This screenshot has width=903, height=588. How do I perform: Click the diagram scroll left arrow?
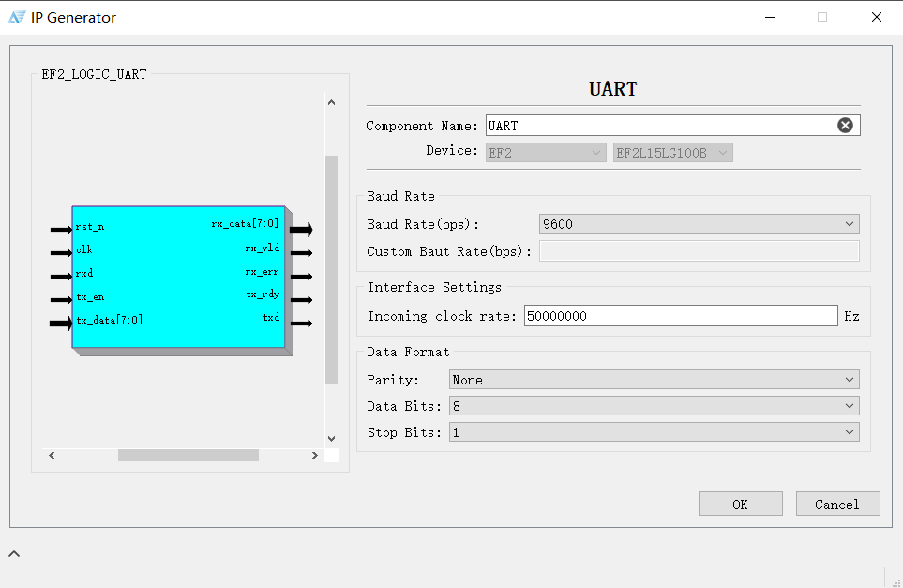[52, 456]
